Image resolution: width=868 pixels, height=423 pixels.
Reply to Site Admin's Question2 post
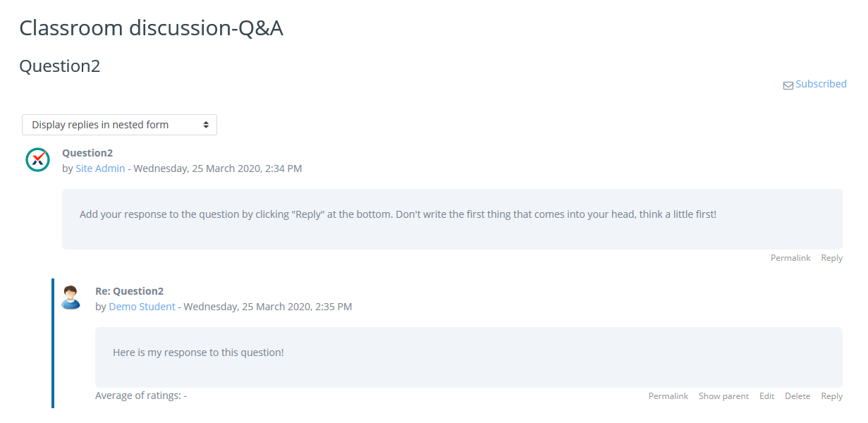point(831,258)
